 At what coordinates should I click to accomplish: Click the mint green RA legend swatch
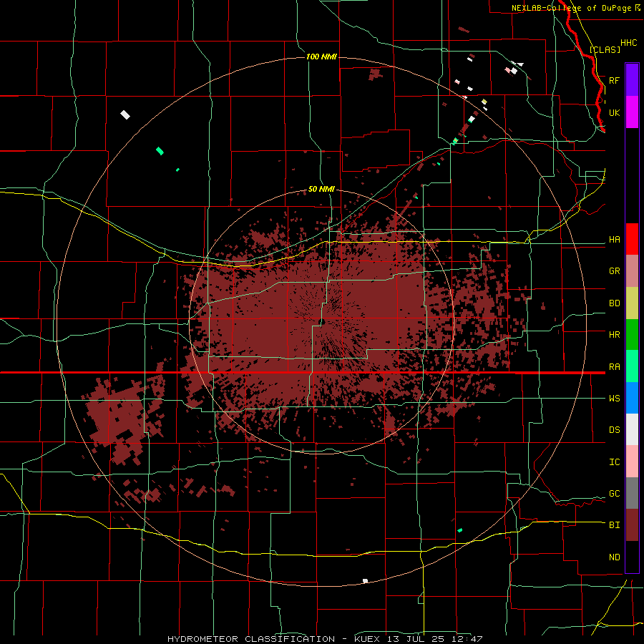632,366
